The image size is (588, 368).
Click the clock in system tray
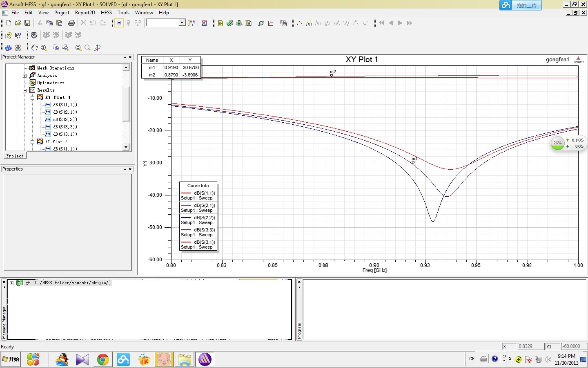pos(566,359)
